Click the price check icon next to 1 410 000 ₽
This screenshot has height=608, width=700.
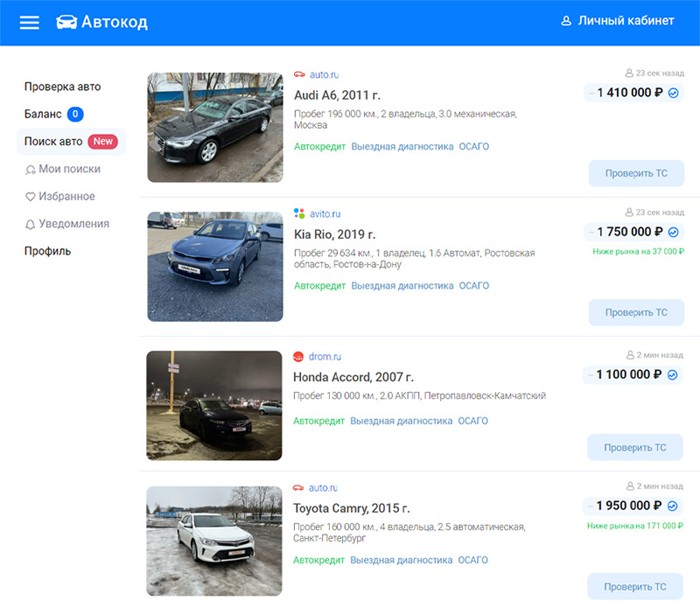pos(673,93)
